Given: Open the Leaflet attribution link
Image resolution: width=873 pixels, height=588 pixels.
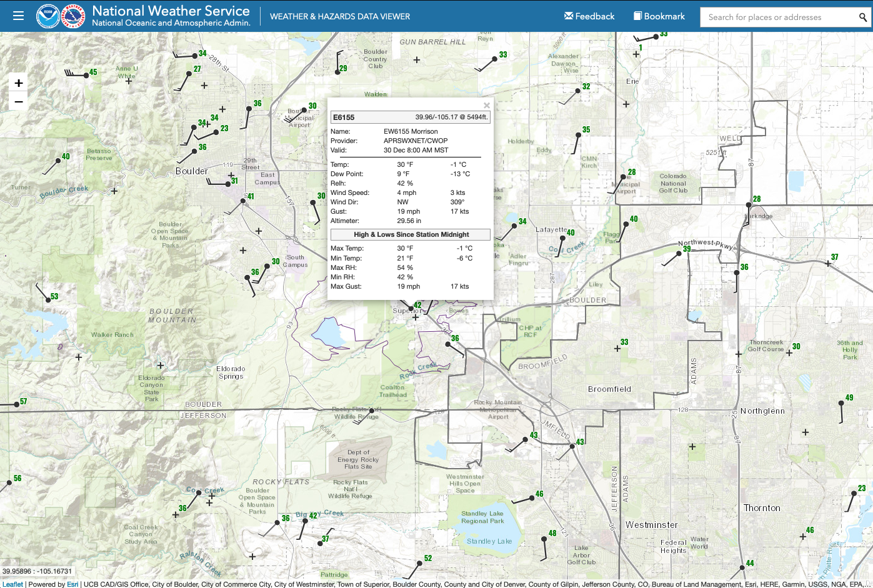Looking at the screenshot, I should [x=12, y=584].
